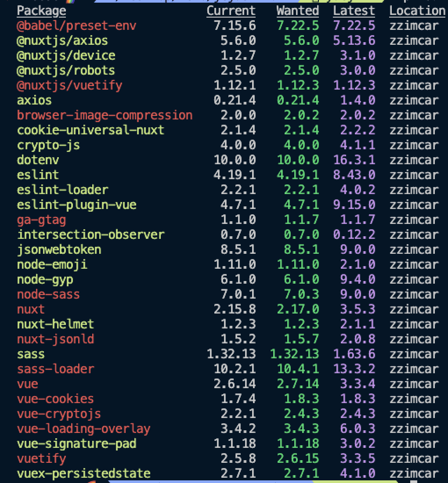Select the browser-image-compression package name
The width and height of the screenshot is (448, 483).
pyautogui.click(x=105, y=115)
